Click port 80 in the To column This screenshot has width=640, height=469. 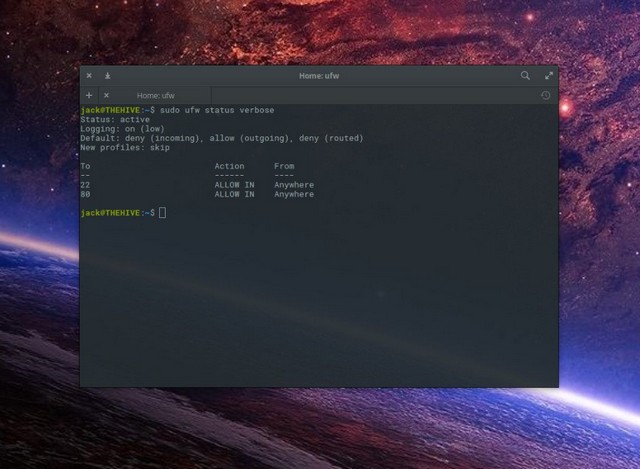(85, 194)
